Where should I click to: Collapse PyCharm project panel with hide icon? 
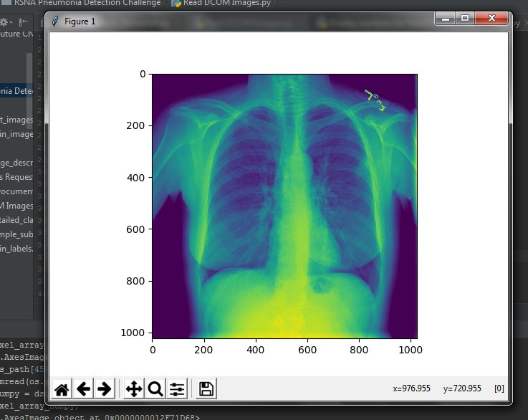point(23,22)
